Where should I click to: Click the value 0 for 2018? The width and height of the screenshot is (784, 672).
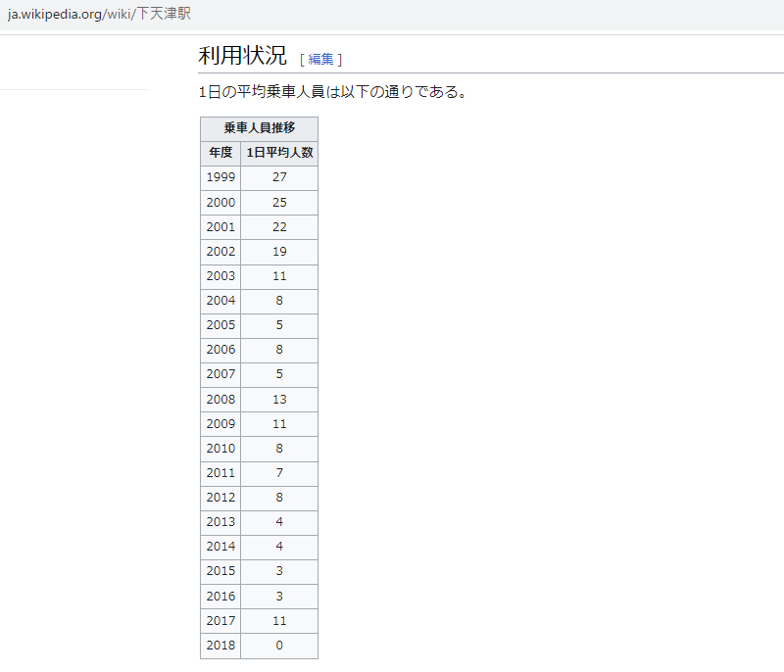point(279,646)
